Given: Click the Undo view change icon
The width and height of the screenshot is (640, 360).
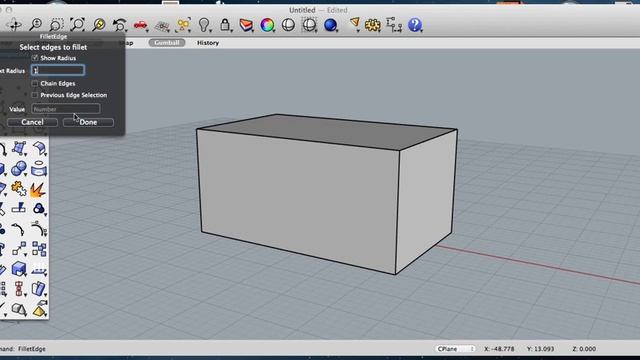Looking at the screenshot, I should (120, 25).
